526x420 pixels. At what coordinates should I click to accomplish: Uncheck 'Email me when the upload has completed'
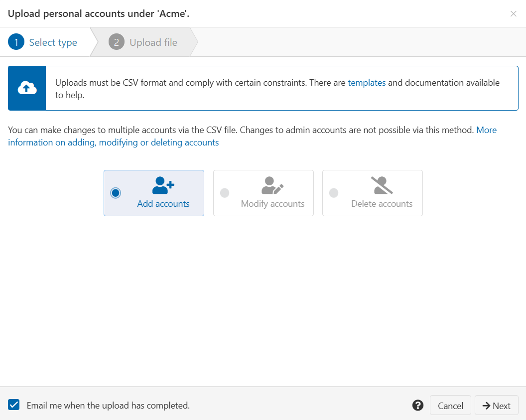point(13,405)
